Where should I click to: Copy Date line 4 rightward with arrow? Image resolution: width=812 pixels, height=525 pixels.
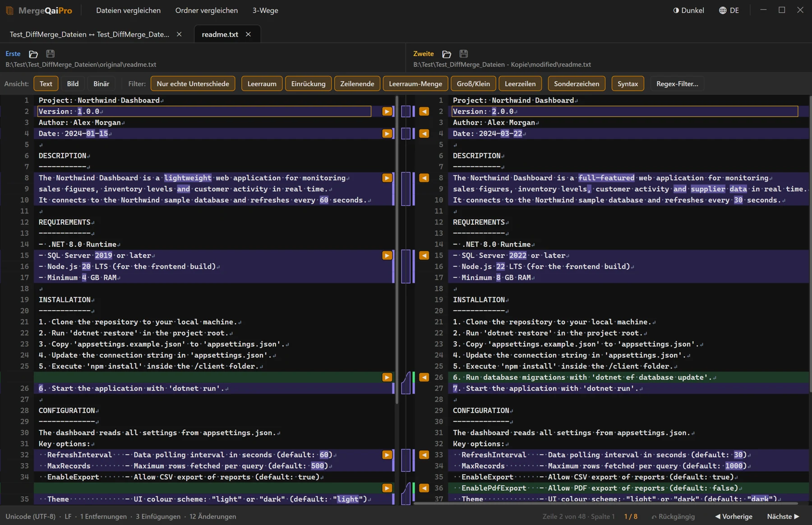pyautogui.click(x=387, y=134)
